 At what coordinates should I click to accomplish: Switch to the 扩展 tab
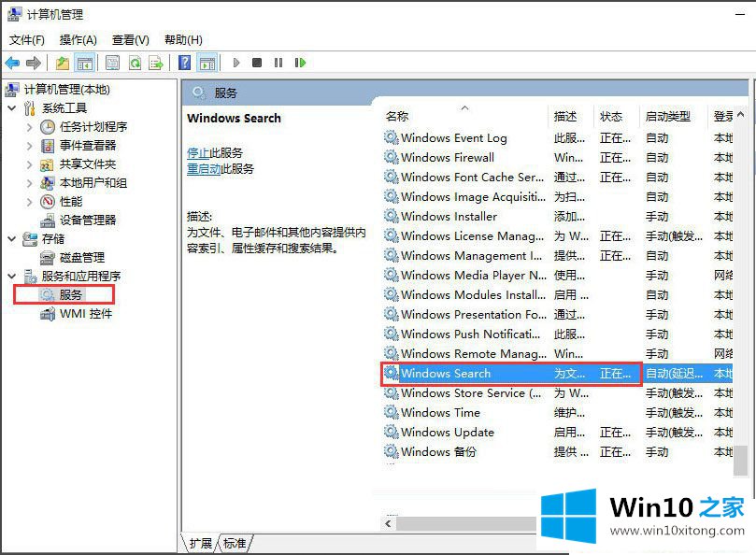[201, 544]
